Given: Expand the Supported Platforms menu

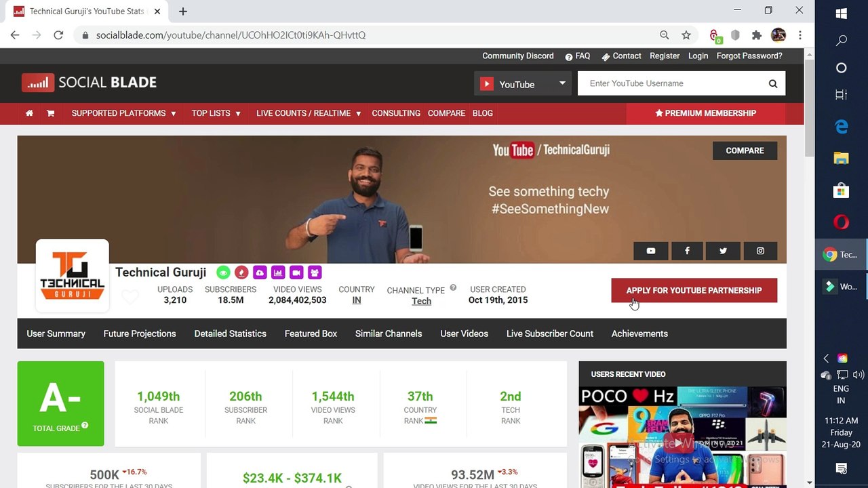Looking at the screenshot, I should pyautogui.click(x=123, y=113).
